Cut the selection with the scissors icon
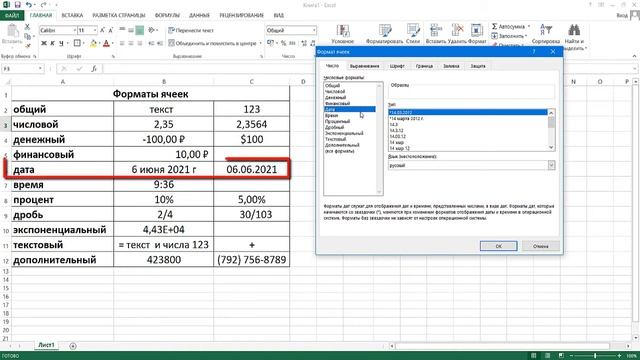Viewport: 640px width, 360px height. coord(27,27)
